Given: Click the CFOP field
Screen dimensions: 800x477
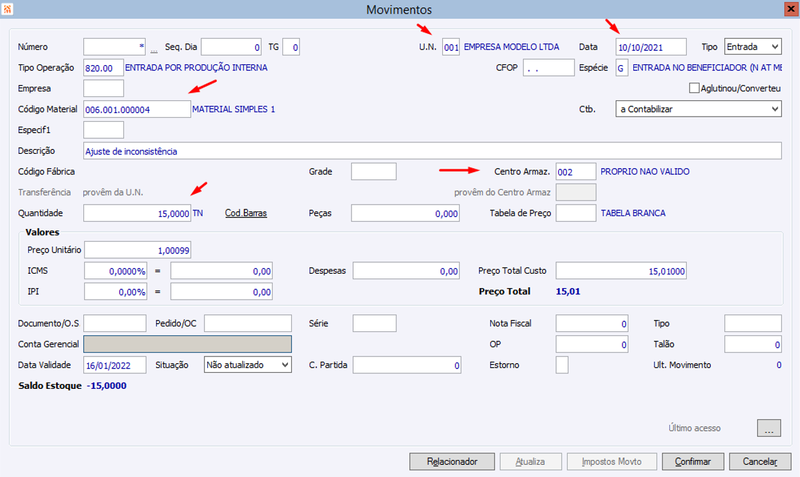Looking at the screenshot, I should point(548,67).
